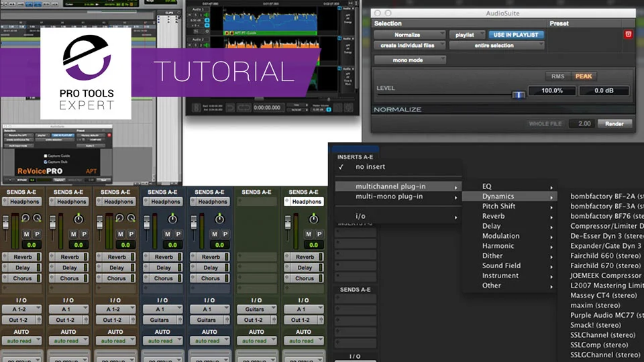
Task: Click the output window icon beside Out 1-2 on Guitars-input strip
Action: pos(274,320)
